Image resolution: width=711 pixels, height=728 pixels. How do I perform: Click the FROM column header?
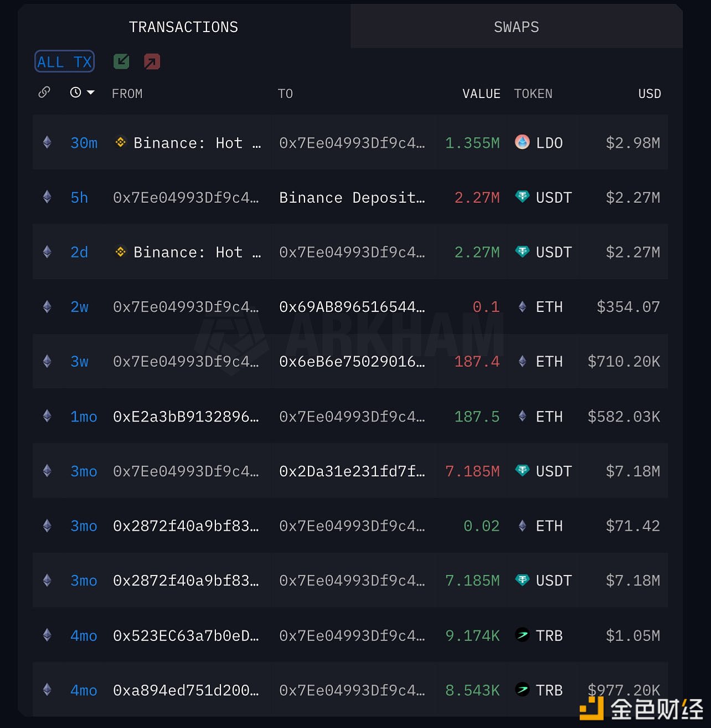pos(127,94)
